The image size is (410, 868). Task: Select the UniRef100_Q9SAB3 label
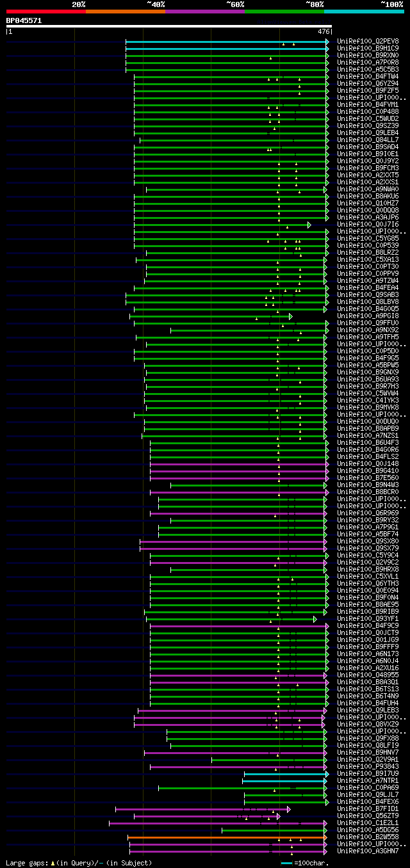pos(368,294)
